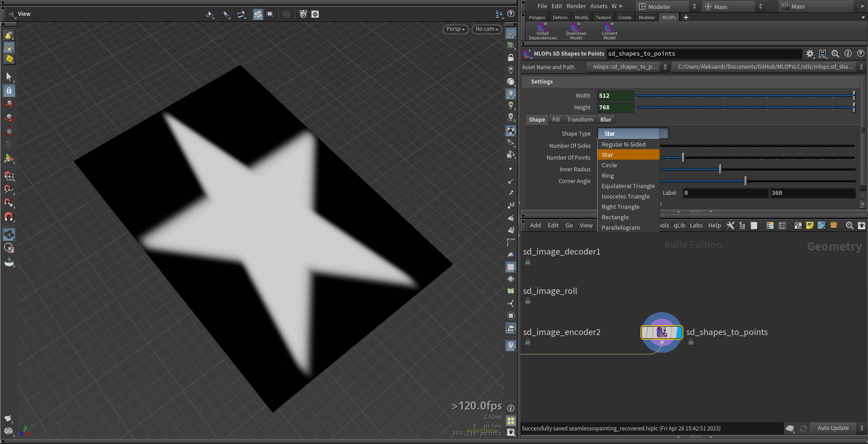This screenshot has height=444, width=868.
Task: Click the Houdini 'H' takes icon
Action: [822, 54]
